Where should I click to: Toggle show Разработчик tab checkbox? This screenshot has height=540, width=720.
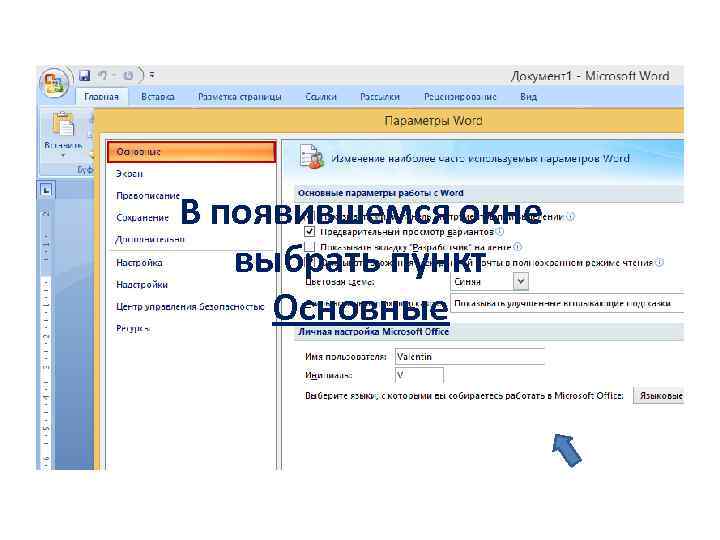tap(310, 247)
